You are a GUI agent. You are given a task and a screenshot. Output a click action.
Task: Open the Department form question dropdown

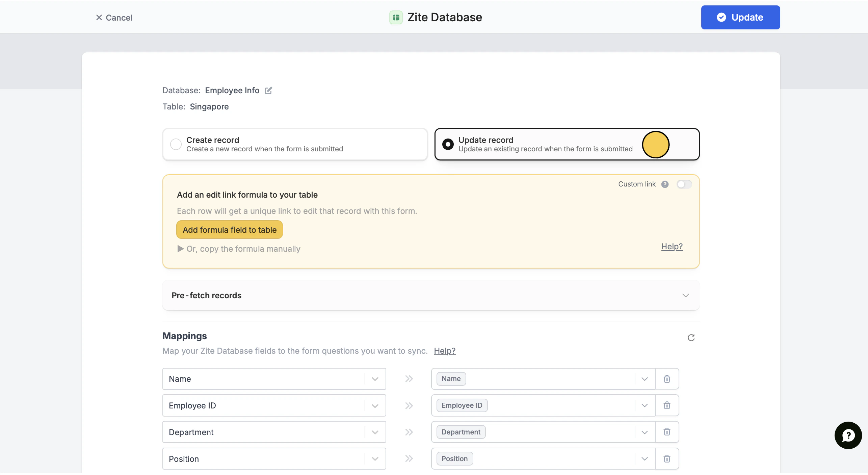coord(644,432)
